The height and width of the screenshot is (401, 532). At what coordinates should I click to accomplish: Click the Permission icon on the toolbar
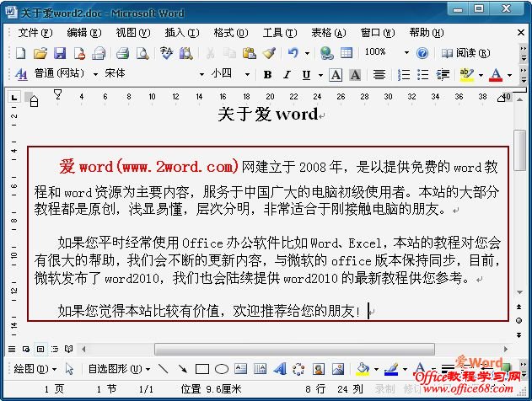point(79,53)
